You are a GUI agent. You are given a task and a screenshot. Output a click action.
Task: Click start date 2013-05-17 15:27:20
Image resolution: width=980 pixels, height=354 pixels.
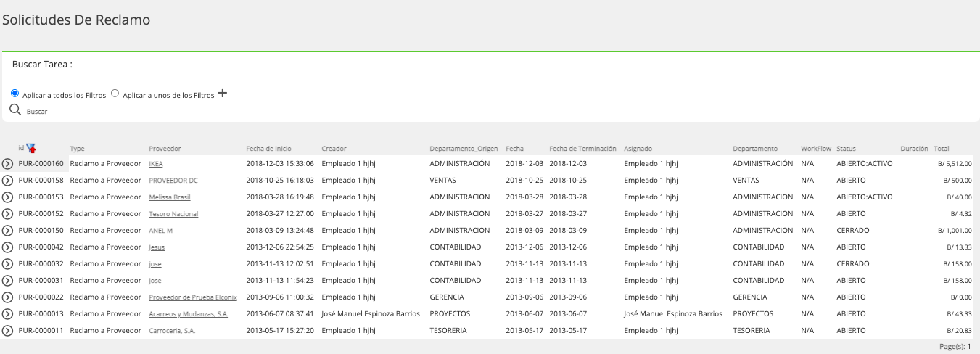click(x=280, y=331)
